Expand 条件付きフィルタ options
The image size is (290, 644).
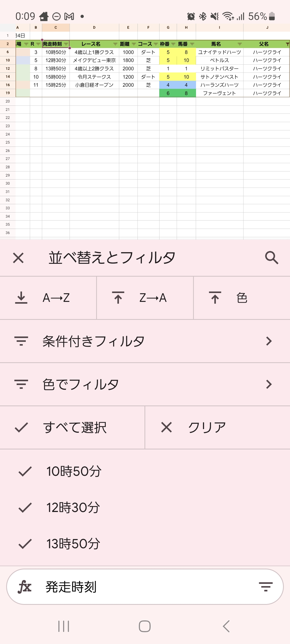[145, 341]
